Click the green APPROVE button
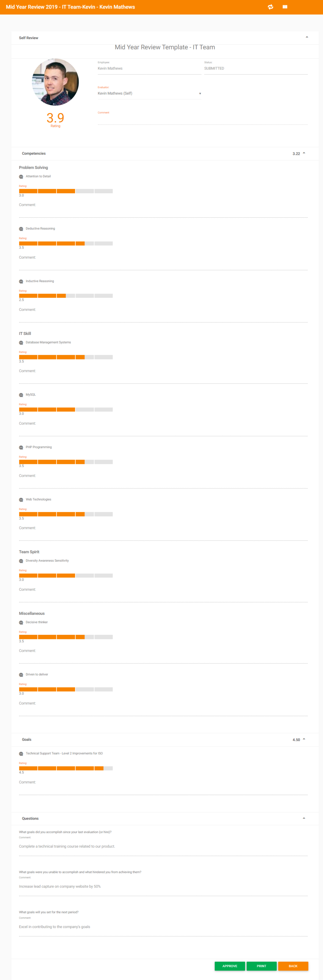 point(230,966)
